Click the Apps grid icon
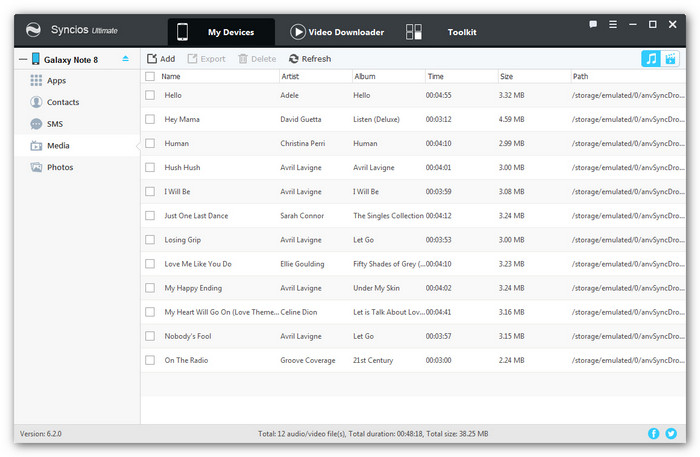This screenshot has width=700, height=457. tap(36, 81)
